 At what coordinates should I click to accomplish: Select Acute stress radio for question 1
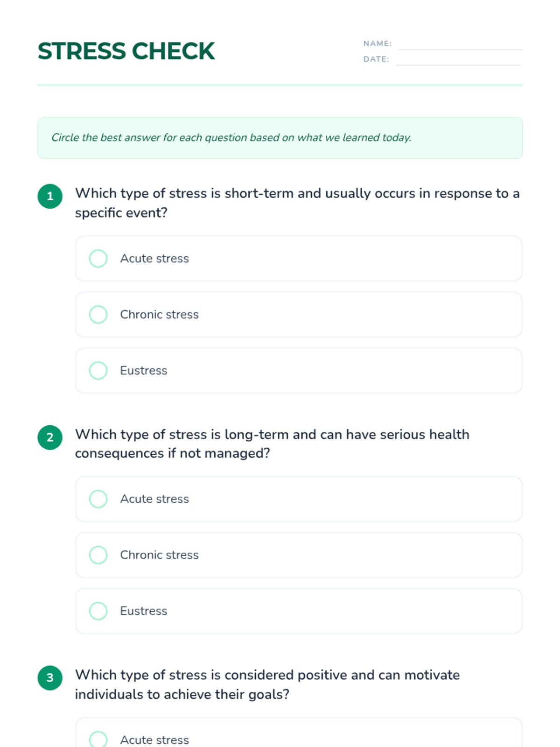98,258
